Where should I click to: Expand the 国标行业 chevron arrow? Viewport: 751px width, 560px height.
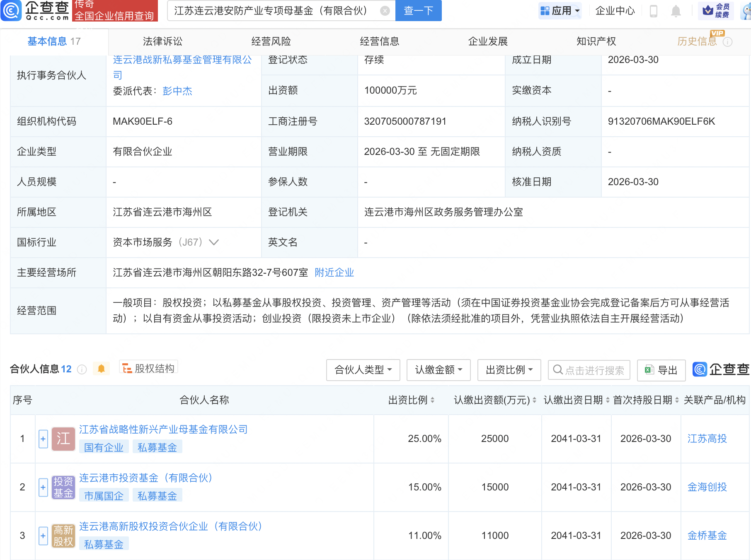click(214, 242)
